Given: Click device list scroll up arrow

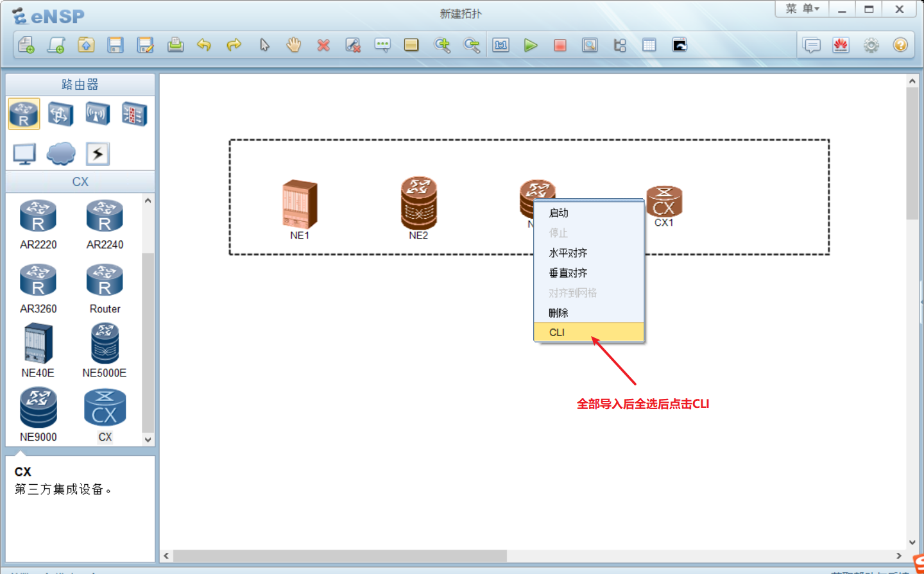Looking at the screenshot, I should tap(148, 201).
